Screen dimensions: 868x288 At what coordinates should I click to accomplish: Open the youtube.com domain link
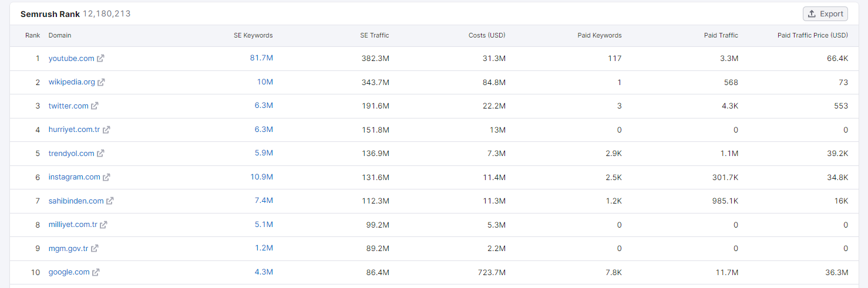(71, 59)
